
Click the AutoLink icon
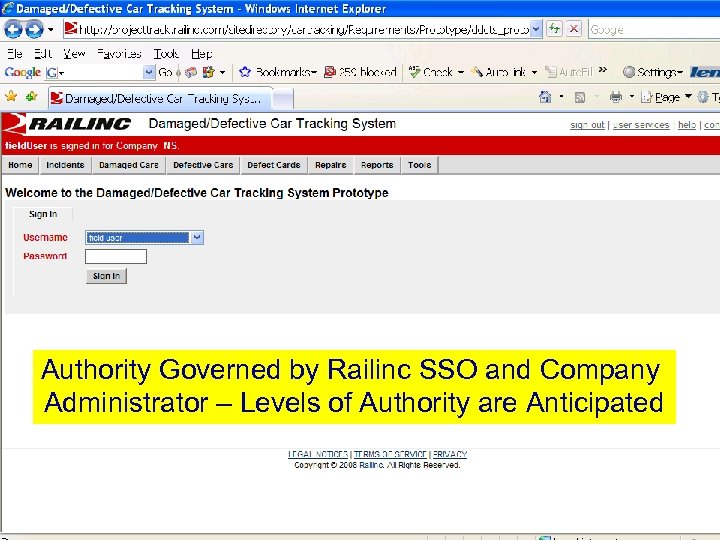tap(478, 72)
